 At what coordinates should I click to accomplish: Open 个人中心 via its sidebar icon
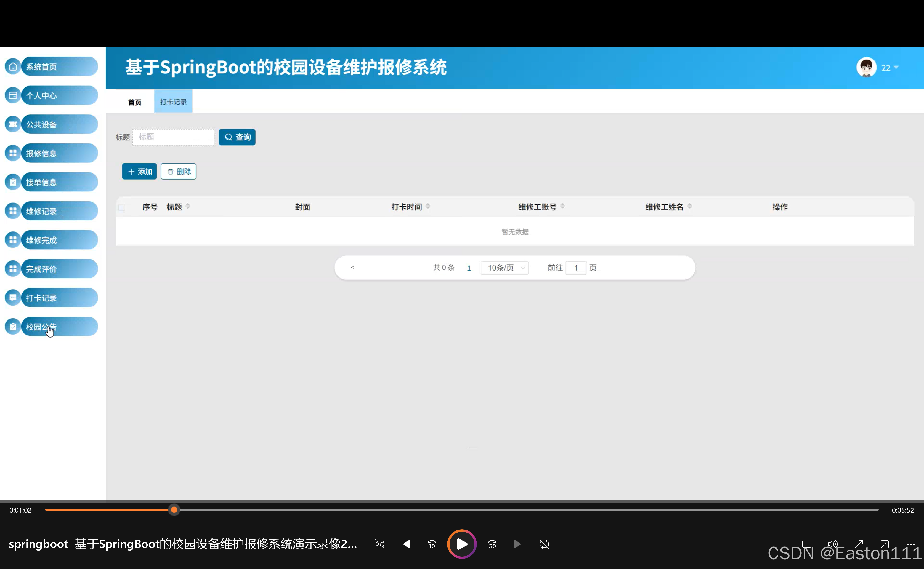(x=13, y=95)
